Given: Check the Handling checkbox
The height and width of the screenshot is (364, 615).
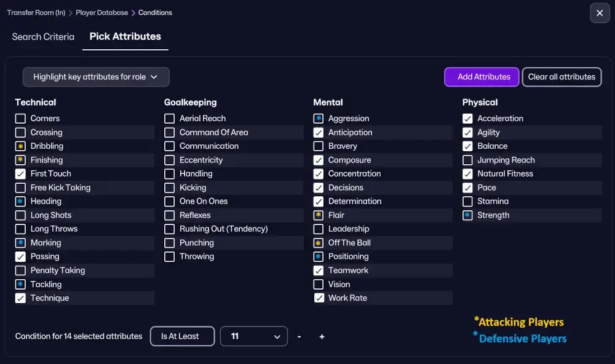Looking at the screenshot, I should [x=170, y=174].
